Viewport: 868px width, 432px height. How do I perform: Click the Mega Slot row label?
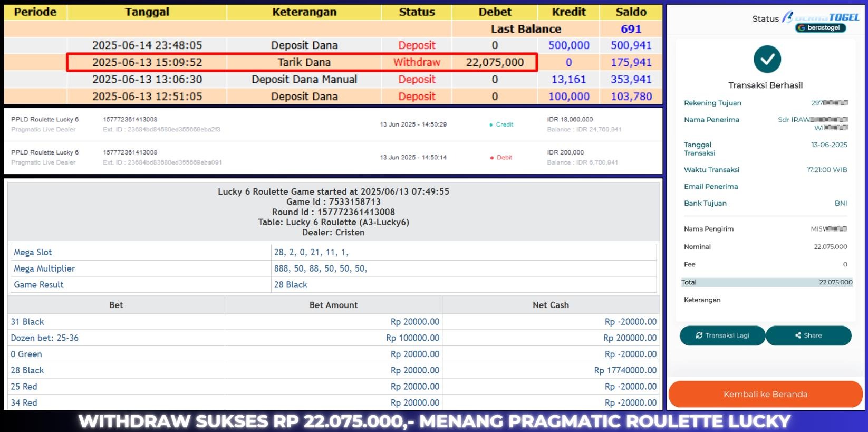tap(33, 252)
